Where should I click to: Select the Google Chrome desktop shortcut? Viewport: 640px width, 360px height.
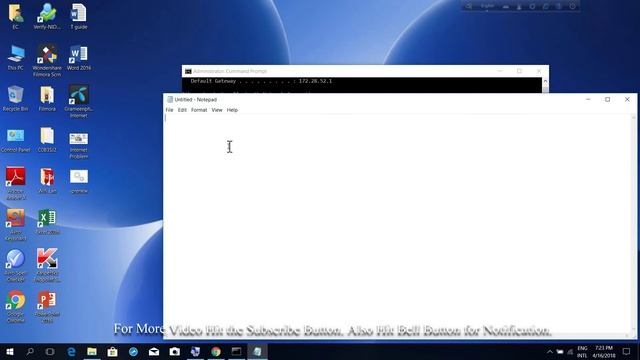point(16,307)
